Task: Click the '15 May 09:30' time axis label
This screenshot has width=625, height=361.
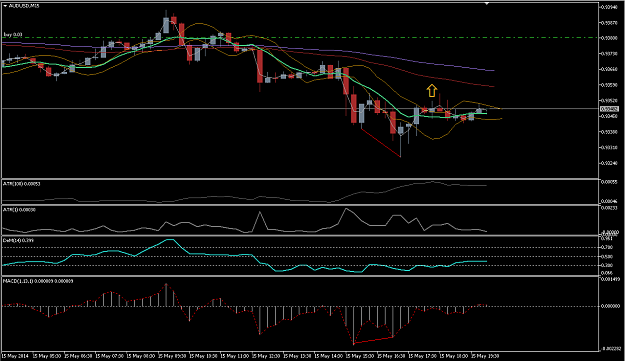Action: [x=171, y=356]
